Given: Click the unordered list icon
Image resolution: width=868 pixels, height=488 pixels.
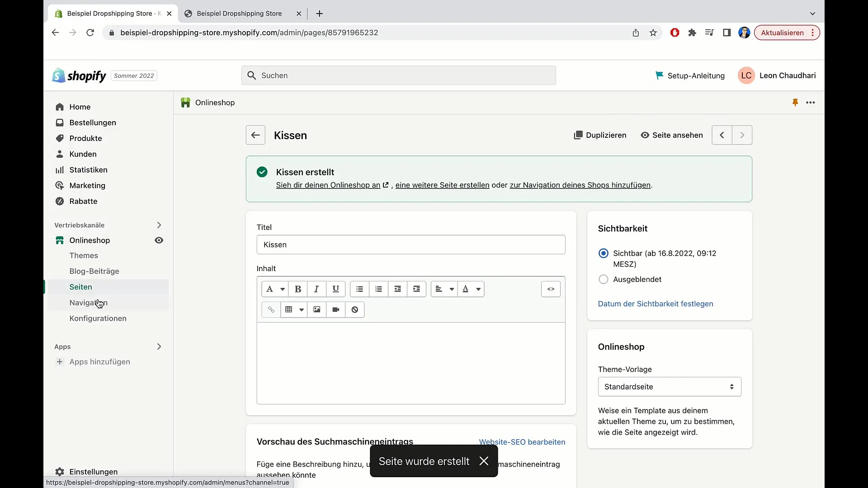Looking at the screenshot, I should pos(359,289).
